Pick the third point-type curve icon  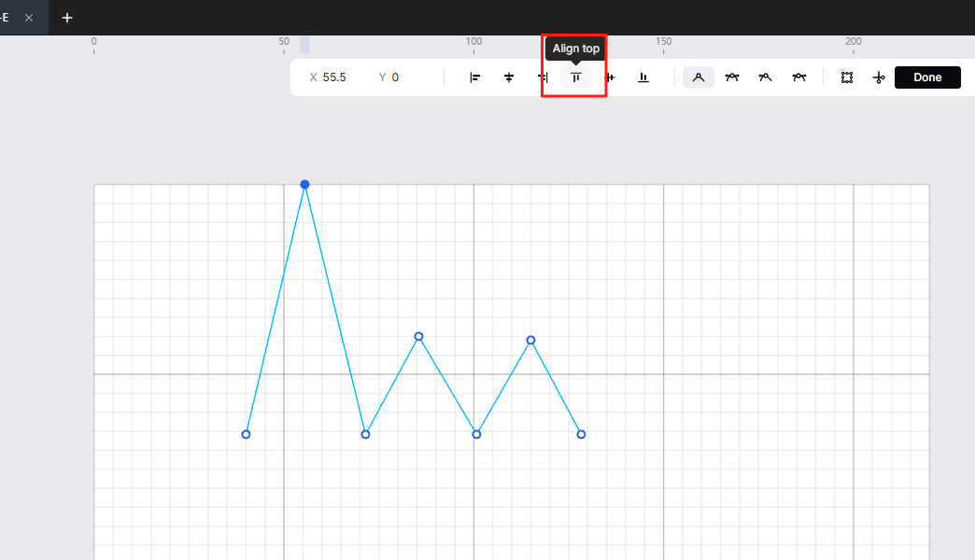pyautogui.click(x=765, y=77)
